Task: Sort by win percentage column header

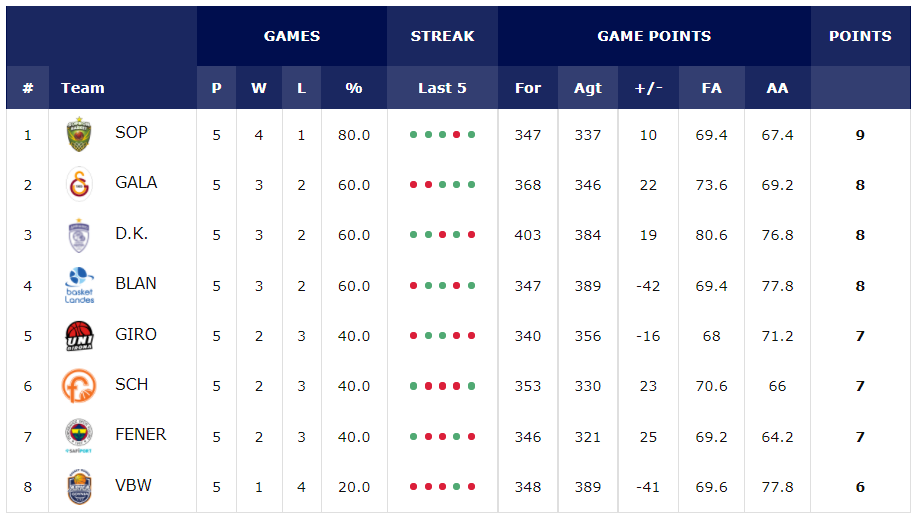Action: (353, 88)
